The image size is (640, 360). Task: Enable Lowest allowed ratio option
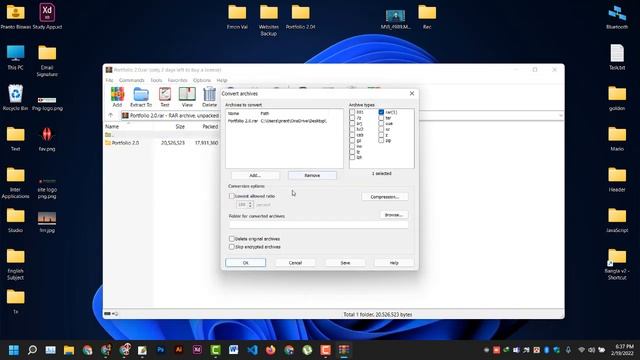click(232, 196)
